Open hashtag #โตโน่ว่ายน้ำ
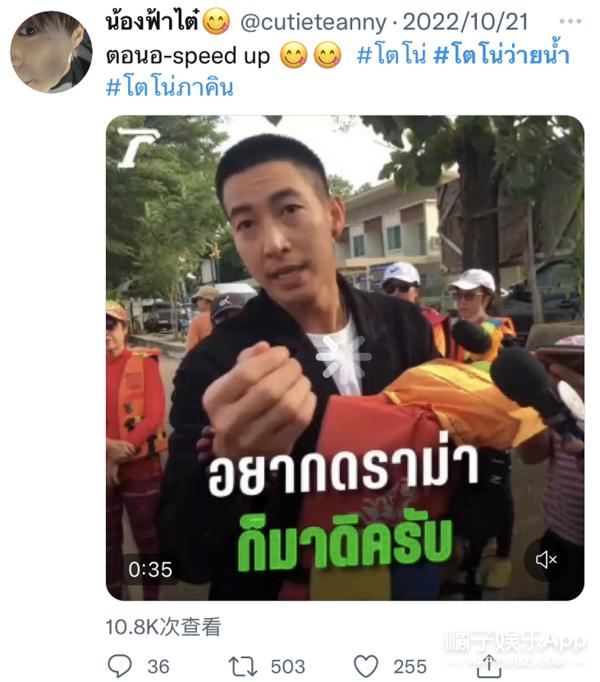 point(502,56)
